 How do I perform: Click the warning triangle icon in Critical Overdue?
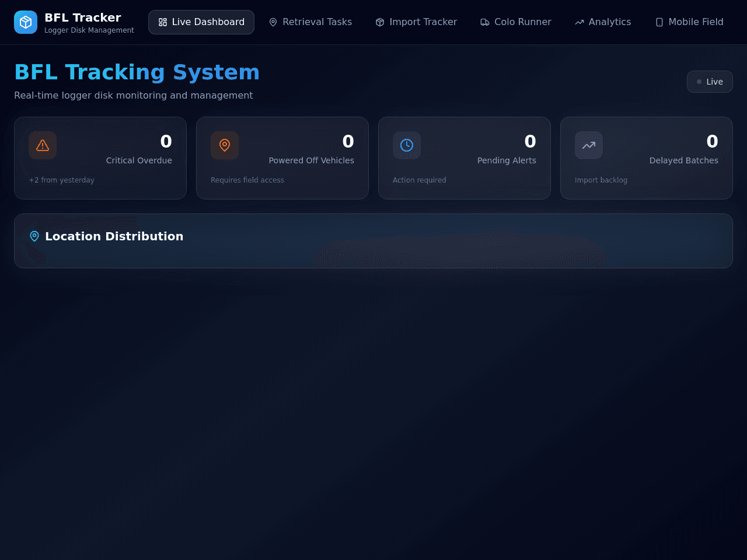(43, 145)
